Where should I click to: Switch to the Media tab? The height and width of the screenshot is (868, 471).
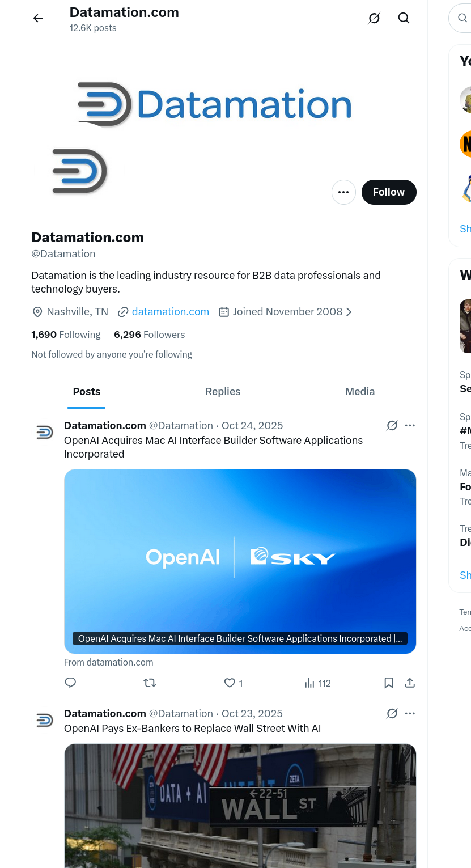(x=360, y=391)
